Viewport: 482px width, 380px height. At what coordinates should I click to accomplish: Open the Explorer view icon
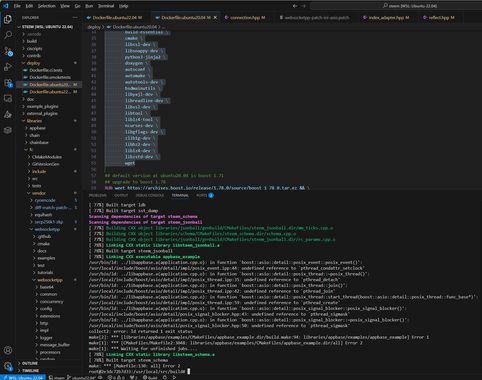coord(8,19)
